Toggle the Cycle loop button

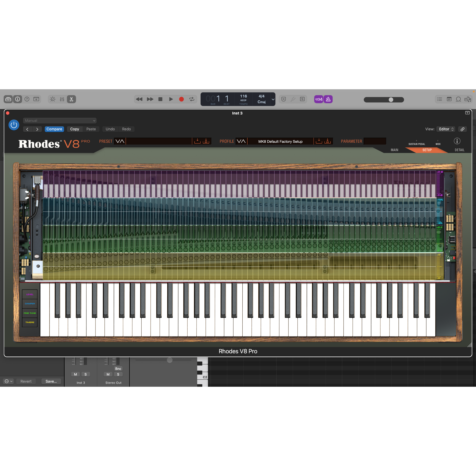192,99
